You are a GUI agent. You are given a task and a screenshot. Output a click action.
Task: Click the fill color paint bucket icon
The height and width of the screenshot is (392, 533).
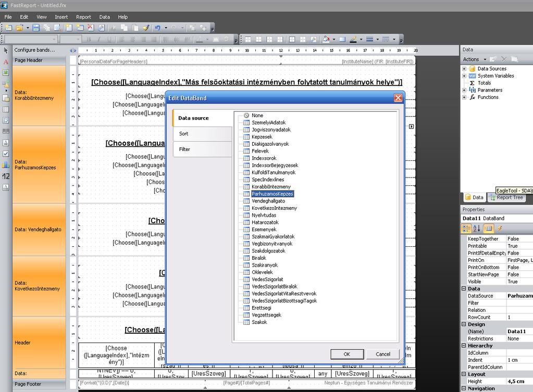click(326, 40)
